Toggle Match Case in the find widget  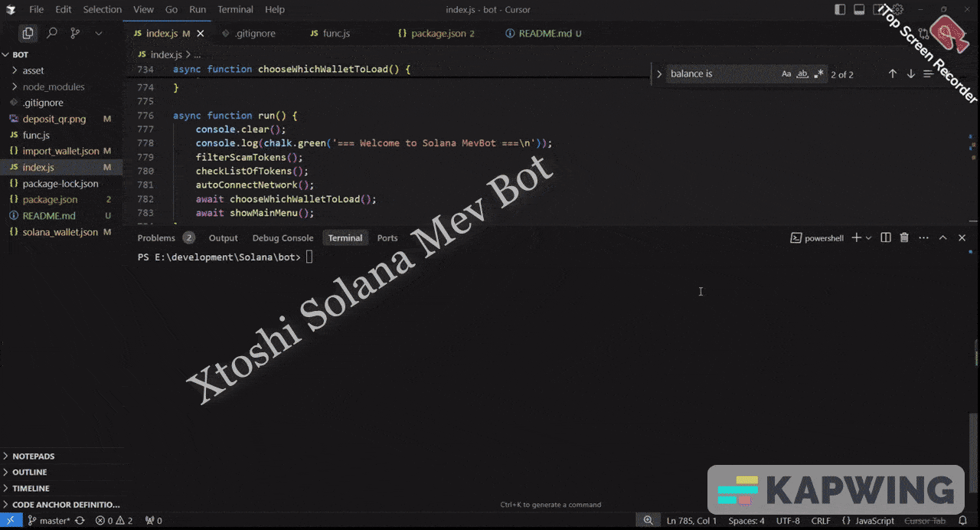coord(786,74)
